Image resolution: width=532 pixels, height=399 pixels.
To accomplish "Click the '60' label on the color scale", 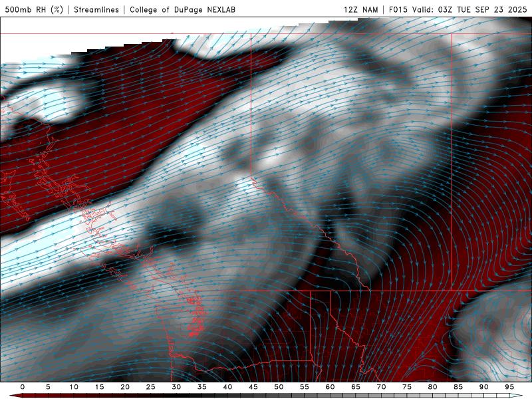I will [x=330, y=387].
